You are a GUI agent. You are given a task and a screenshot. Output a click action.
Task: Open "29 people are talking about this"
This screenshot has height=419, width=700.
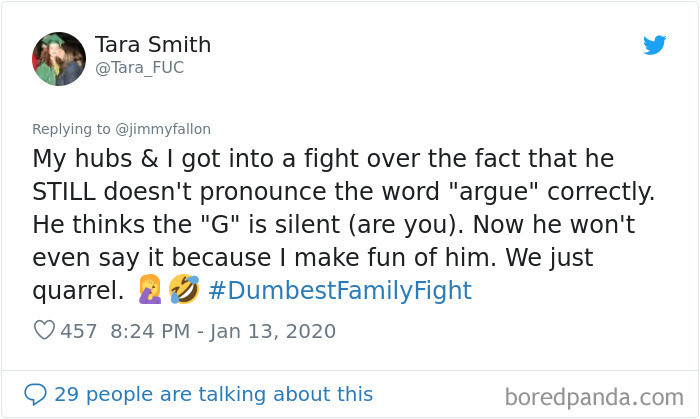coord(213,394)
